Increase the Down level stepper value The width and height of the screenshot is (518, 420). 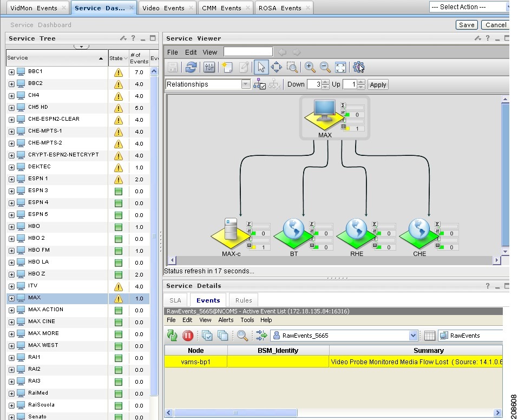[325, 82]
